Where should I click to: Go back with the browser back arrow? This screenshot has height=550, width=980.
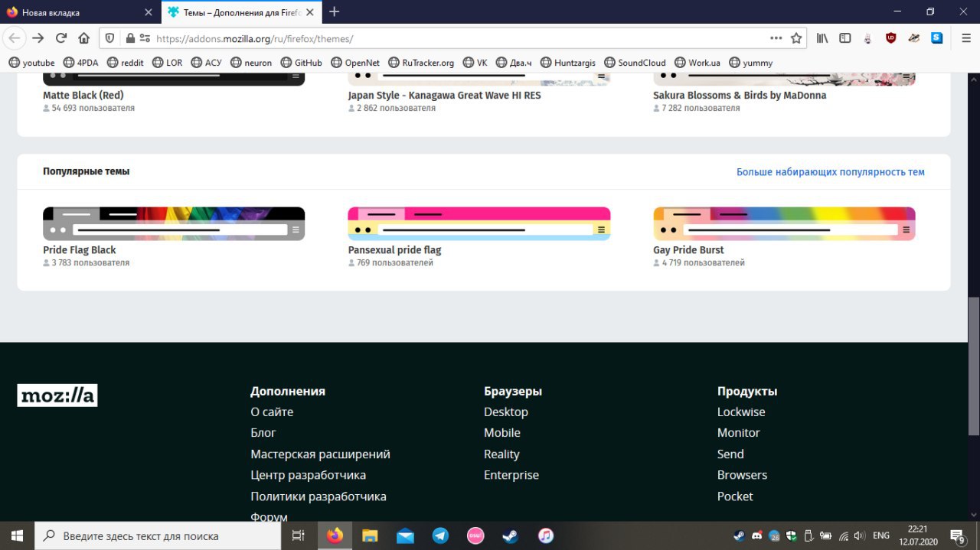15,38
